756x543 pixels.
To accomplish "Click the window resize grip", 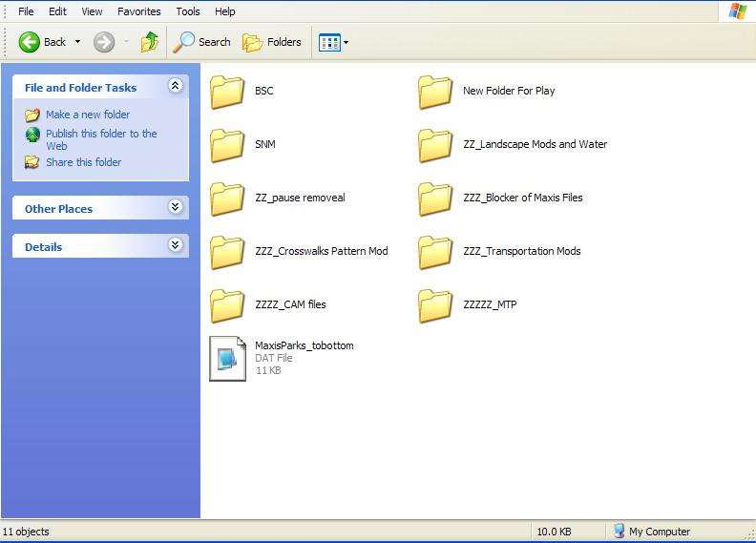I will 750,534.
